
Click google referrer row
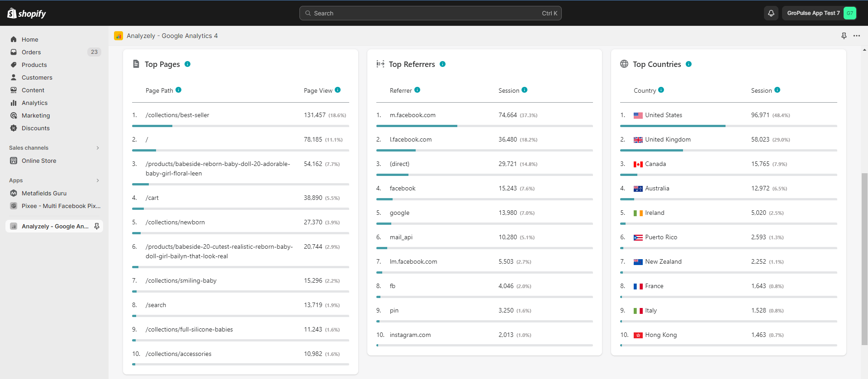(x=484, y=213)
